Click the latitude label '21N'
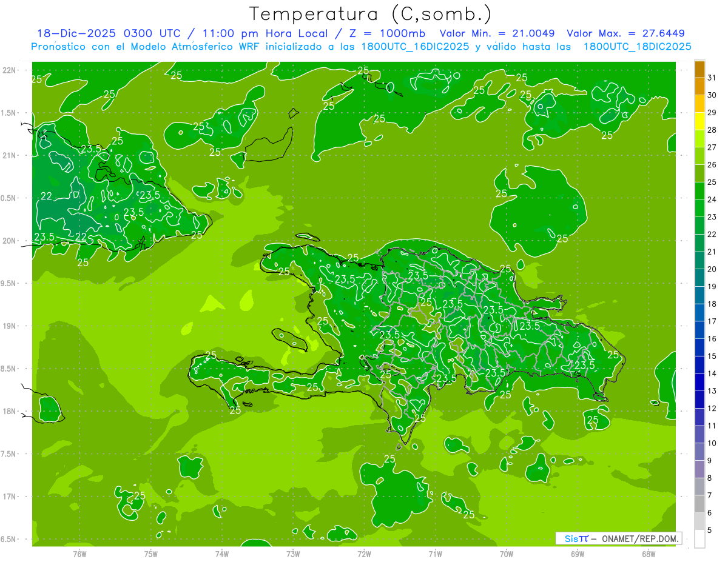 click(10, 155)
